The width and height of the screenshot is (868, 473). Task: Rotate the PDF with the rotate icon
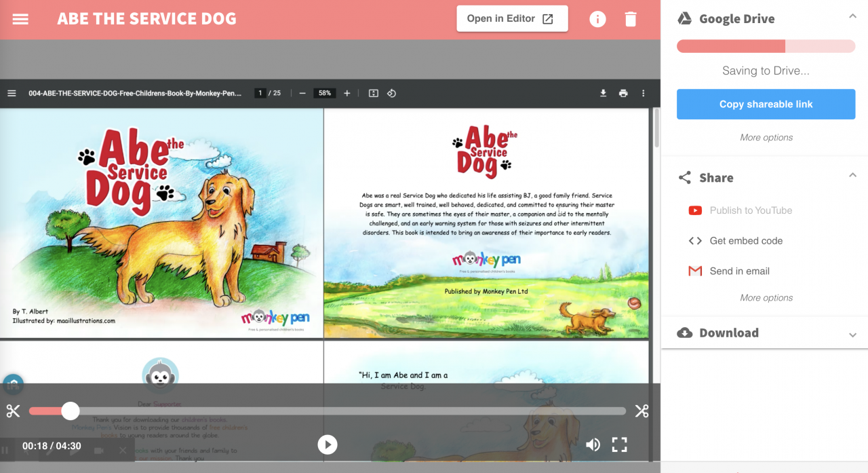click(x=391, y=93)
